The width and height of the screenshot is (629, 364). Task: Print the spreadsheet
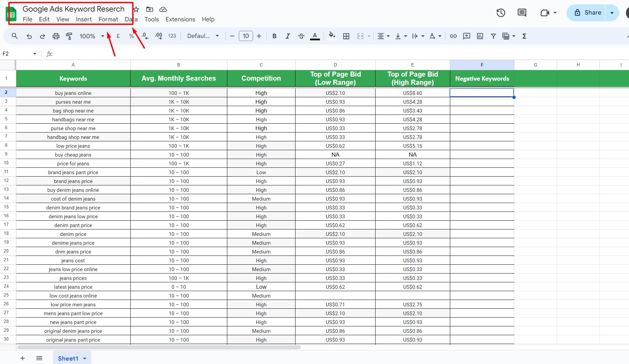pyautogui.click(x=56, y=36)
